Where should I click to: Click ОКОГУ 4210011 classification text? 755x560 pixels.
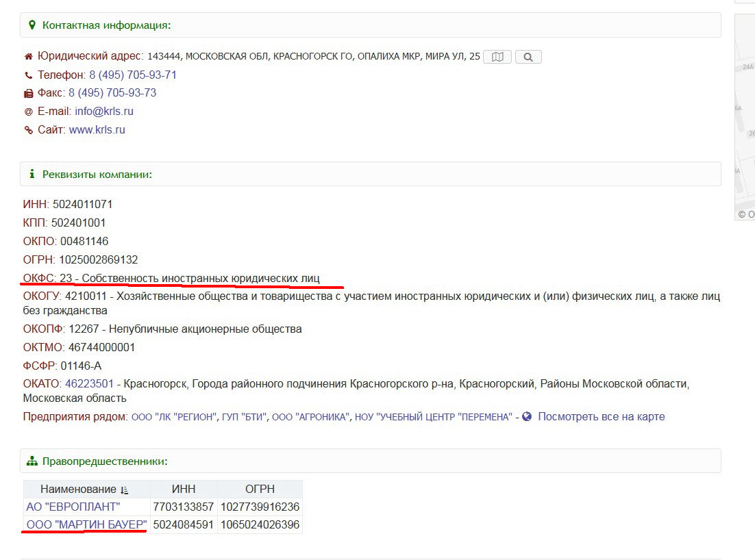(371, 303)
